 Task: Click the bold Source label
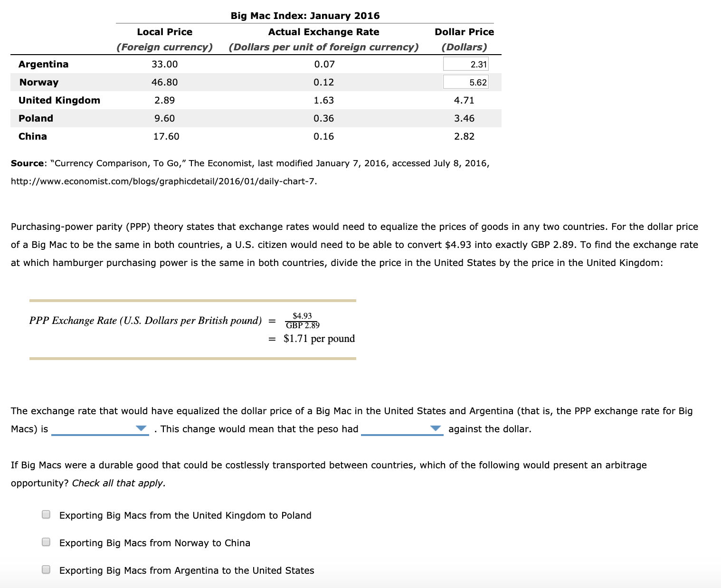[x=27, y=163]
